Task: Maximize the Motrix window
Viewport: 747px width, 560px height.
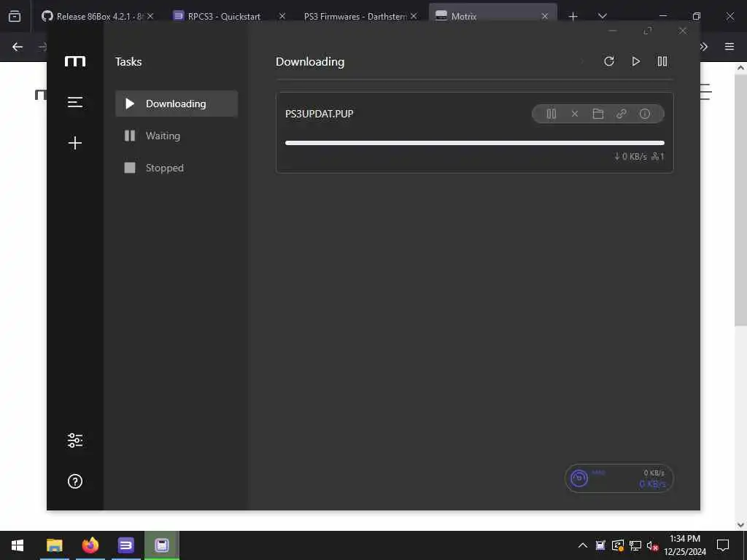Action: click(x=648, y=31)
